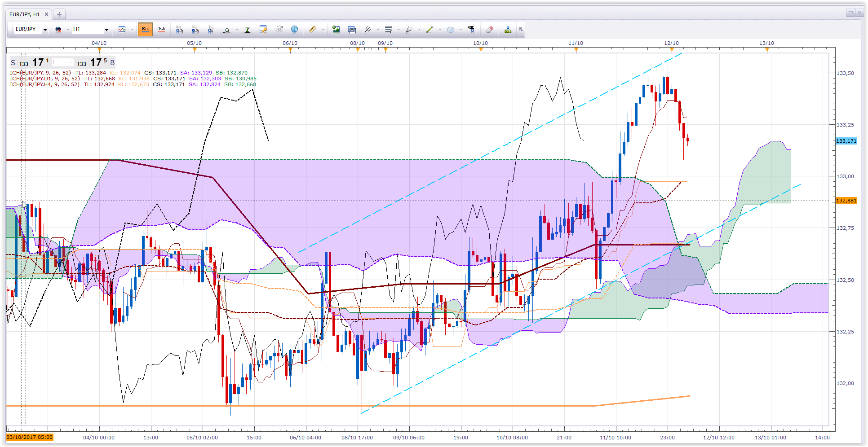This screenshot has height=447, width=868.
Task: Expand the chart type dropdown arrow
Action: 132,30
